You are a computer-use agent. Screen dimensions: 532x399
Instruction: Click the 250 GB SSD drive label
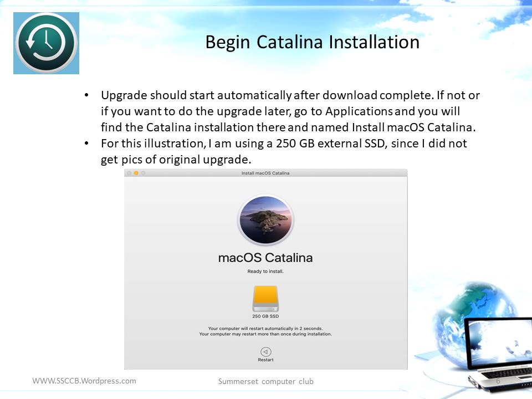tap(265, 316)
